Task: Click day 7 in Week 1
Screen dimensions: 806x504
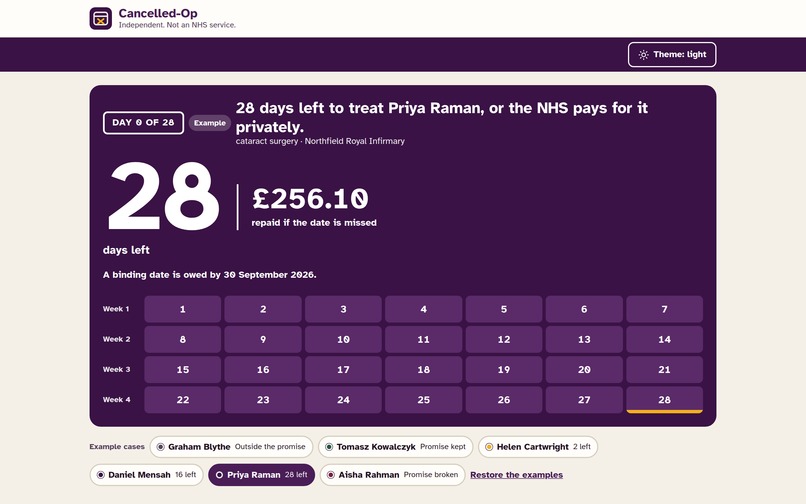Action: tap(664, 309)
